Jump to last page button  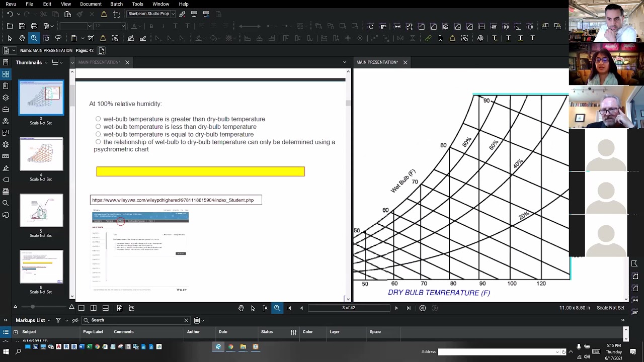[x=409, y=308]
